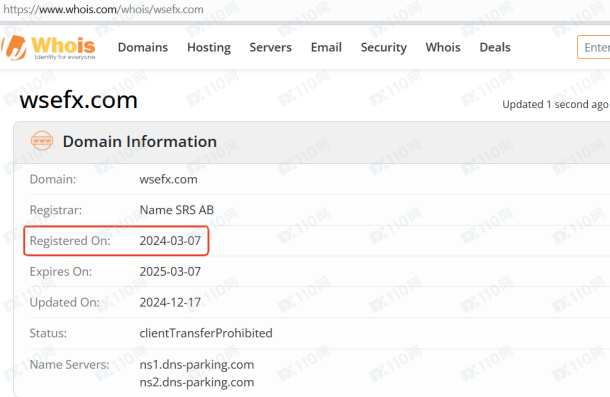Open the Whois menu item
The image size is (610, 397).
443,47
